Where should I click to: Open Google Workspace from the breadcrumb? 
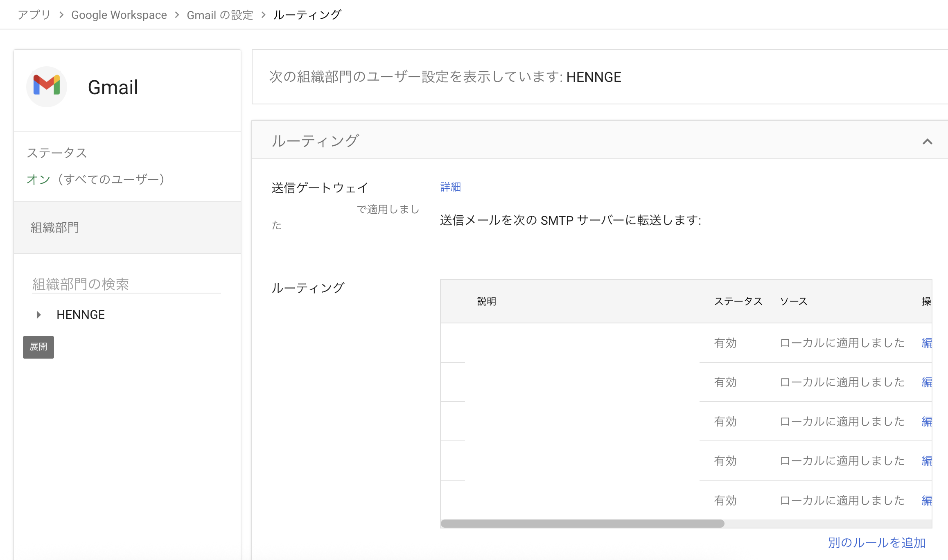pyautogui.click(x=119, y=15)
